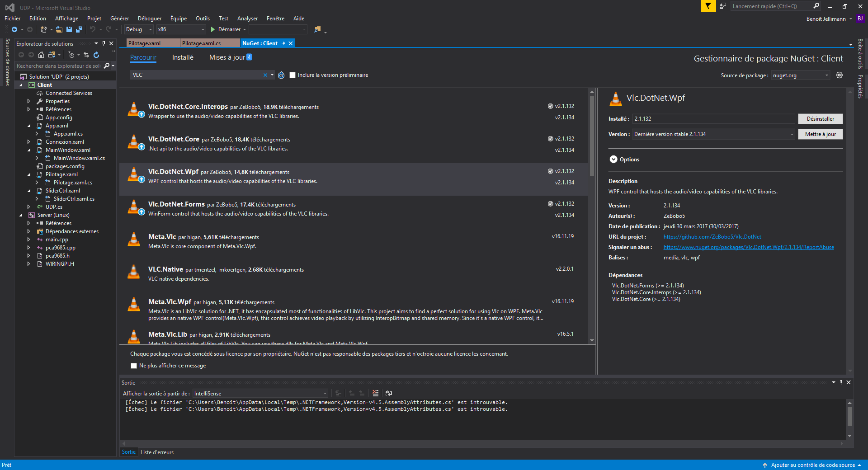Click the yellow notification filter flag icon
The height and width of the screenshot is (470, 868).
(x=708, y=6)
